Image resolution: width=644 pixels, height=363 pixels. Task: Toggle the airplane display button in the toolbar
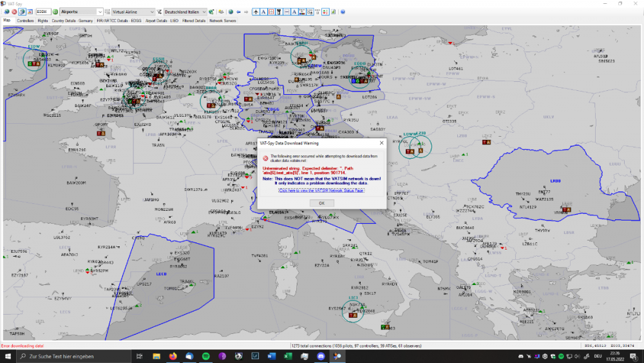256,12
